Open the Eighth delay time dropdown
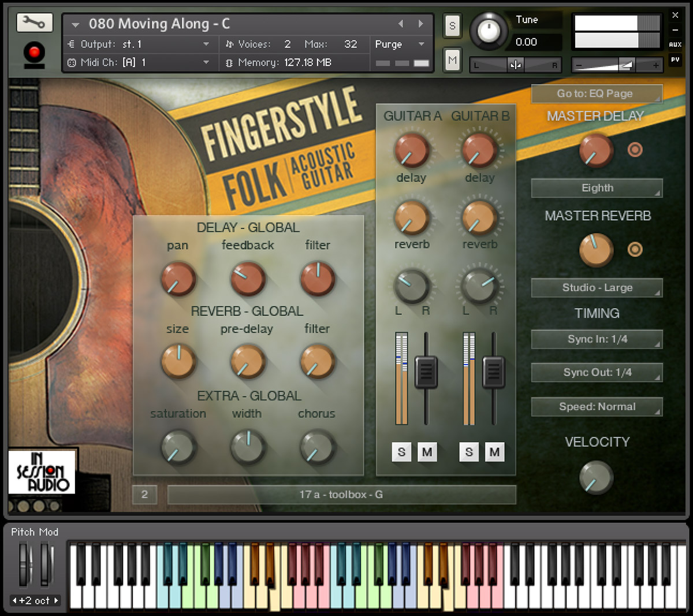Image resolution: width=693 pixels, height=616 pixels. 597,188
